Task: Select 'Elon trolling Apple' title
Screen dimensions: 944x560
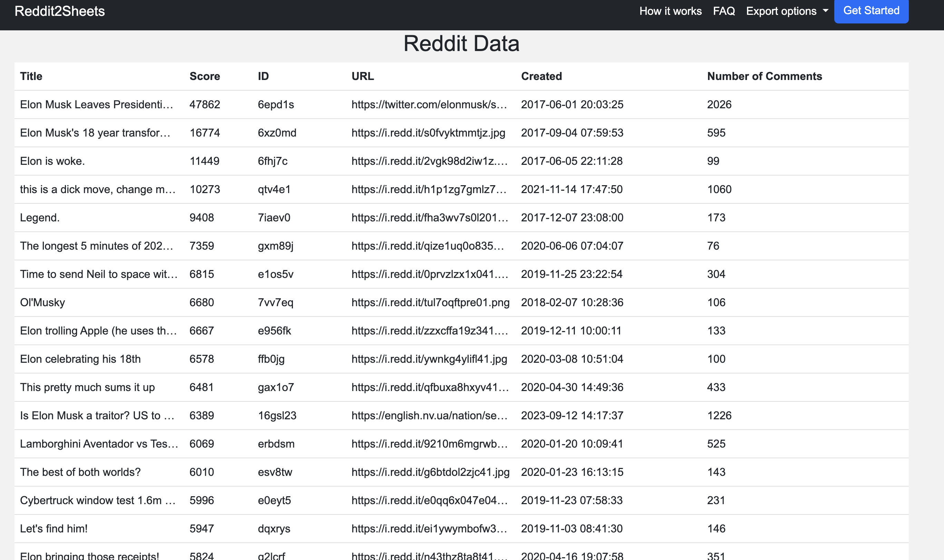Action: (98, 331)
